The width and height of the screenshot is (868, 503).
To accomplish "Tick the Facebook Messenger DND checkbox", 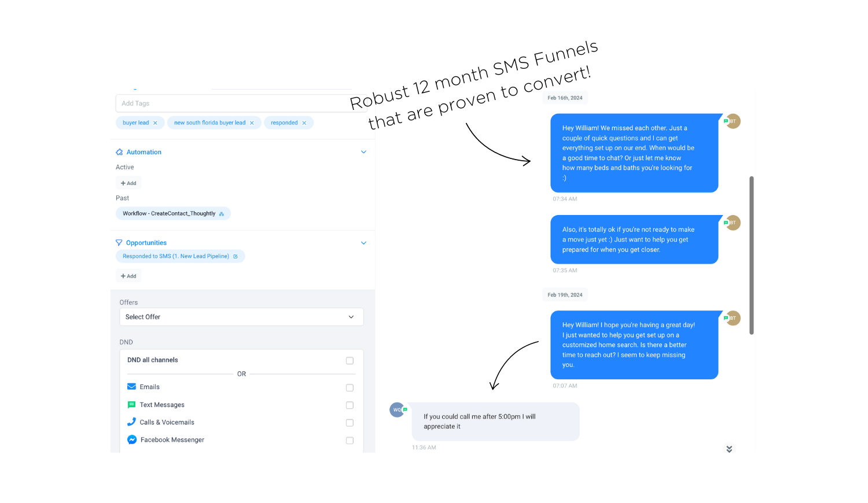I will coord(350,441).
